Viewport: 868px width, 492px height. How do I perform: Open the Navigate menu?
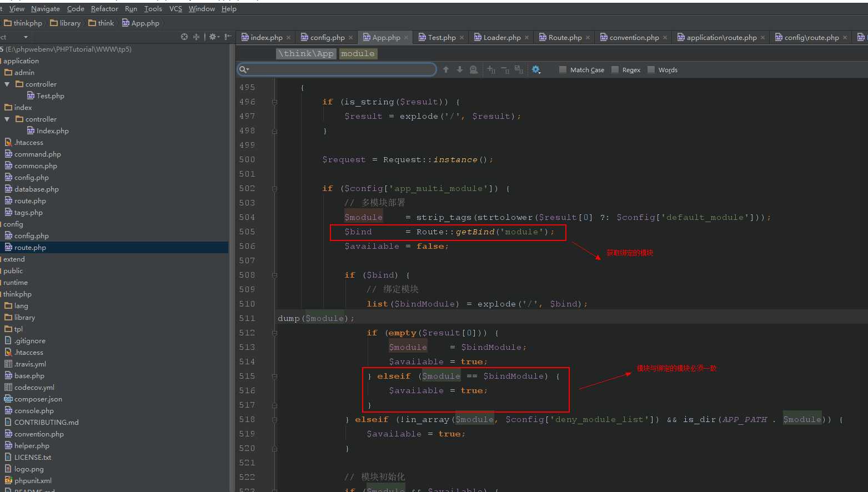point(46,9)
